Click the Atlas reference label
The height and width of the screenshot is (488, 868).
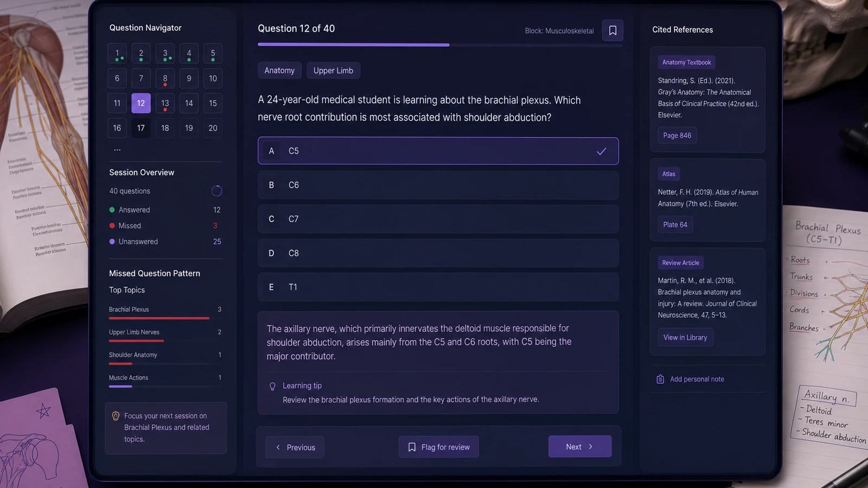(668, 174)
